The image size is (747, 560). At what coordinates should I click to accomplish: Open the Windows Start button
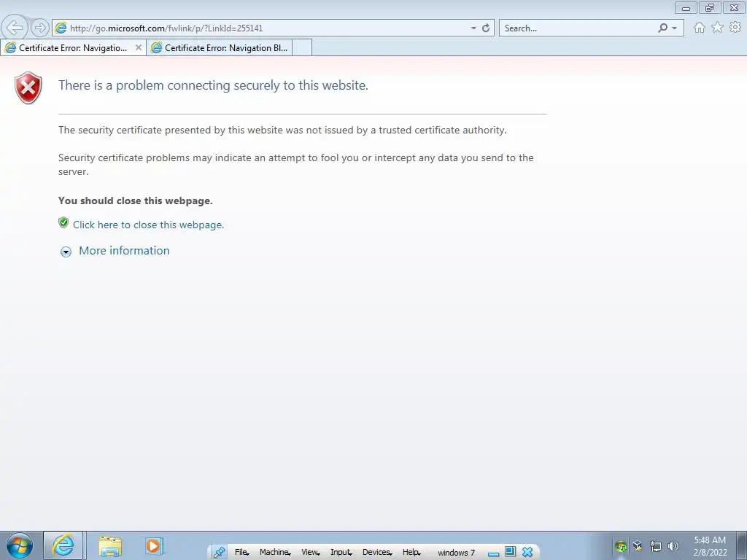[x=20, y=545]
